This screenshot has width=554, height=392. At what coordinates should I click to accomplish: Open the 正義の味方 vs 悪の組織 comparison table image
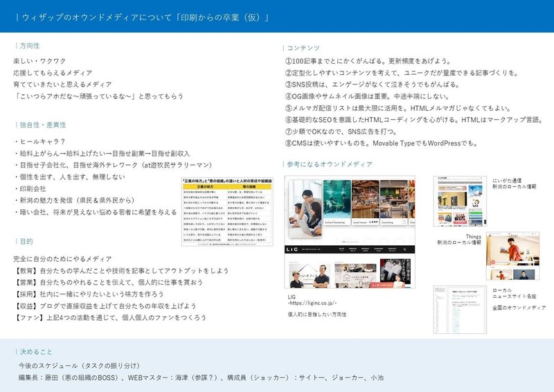(x=227, y=211)
